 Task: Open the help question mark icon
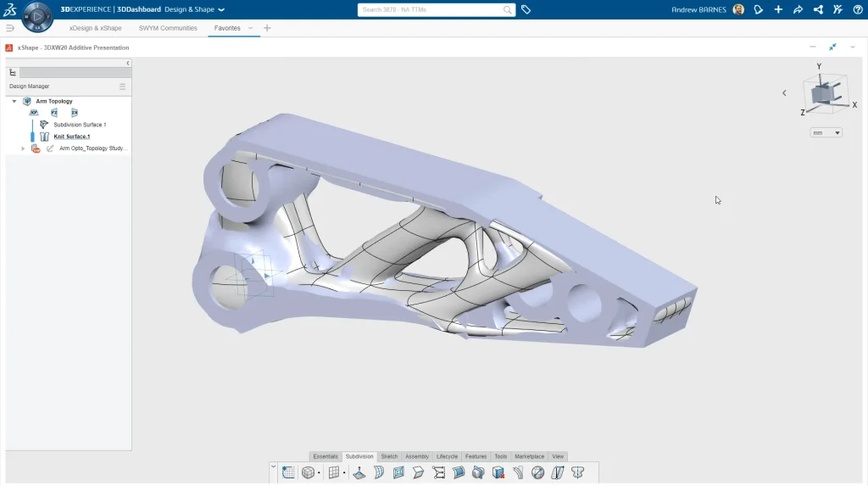[857, 10]
